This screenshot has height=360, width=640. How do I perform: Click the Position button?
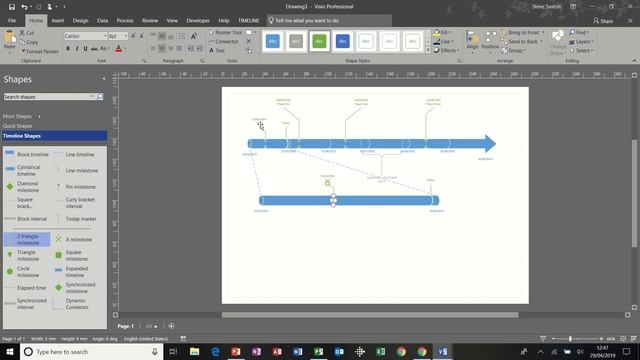coord(490,40)
